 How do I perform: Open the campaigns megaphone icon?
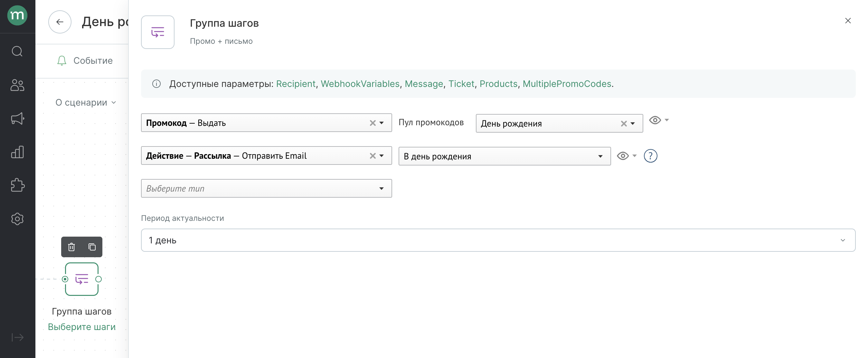click(x=17, y=118)
